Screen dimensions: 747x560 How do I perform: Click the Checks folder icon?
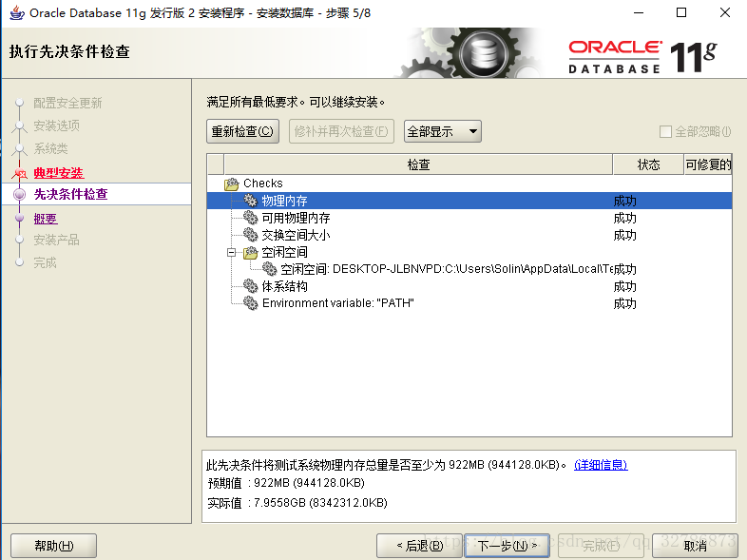pyautogui.click(x=232, y=183)
